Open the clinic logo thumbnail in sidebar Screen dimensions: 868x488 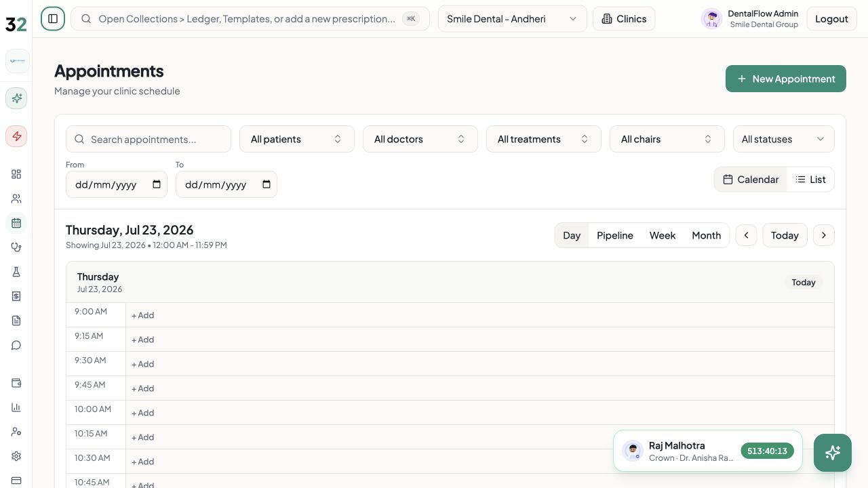(17, 61)
